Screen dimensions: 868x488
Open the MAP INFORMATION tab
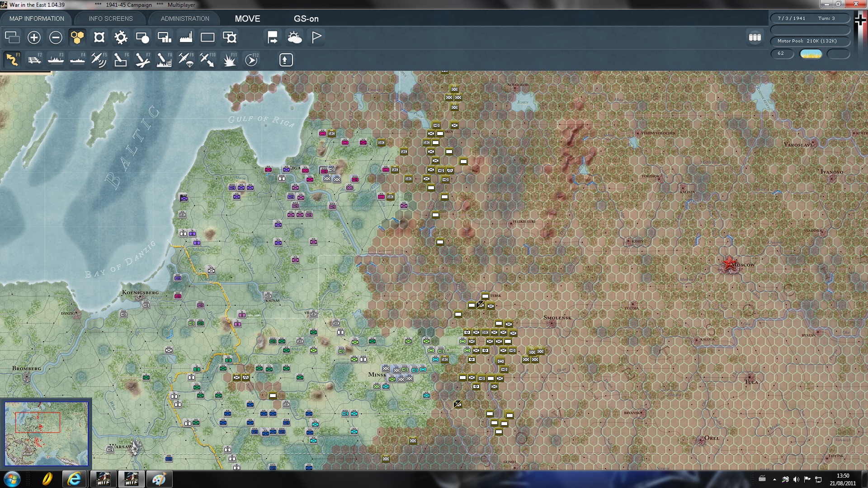[37, 19]
